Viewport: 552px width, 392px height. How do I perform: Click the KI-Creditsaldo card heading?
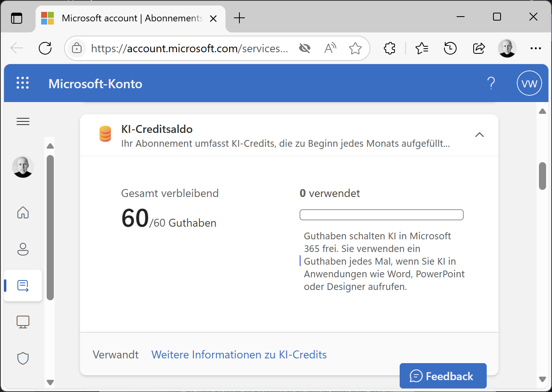tap(157, 129)
